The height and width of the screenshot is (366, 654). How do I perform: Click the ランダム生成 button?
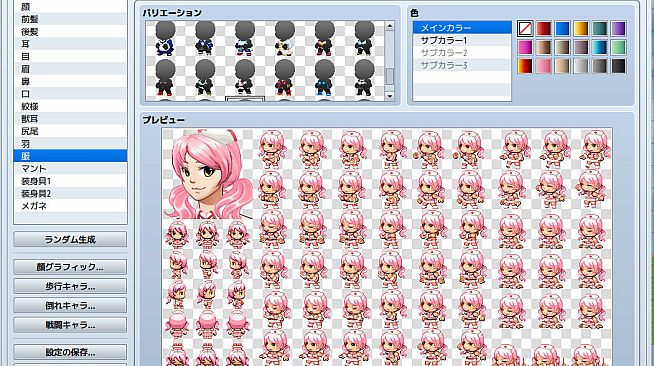70,240
